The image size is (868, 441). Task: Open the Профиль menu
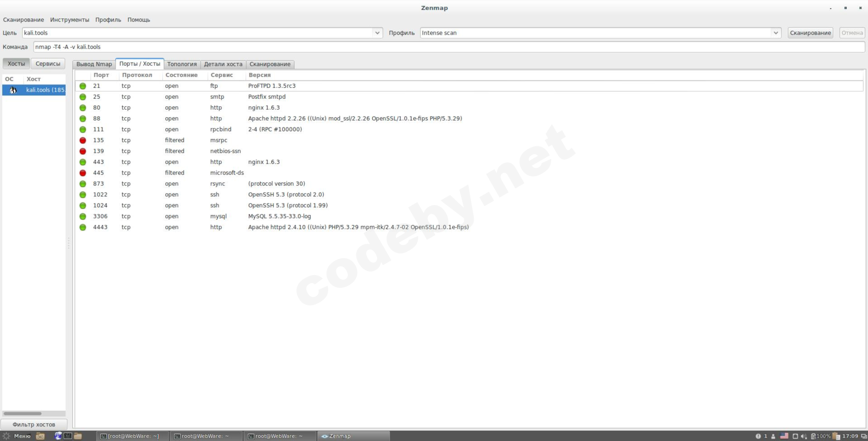(108, 20)
